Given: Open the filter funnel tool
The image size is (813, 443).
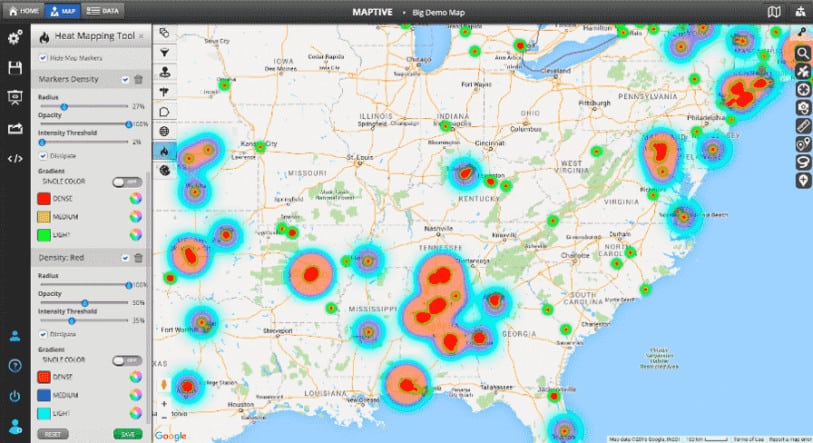Looking at the screenshot, I should pos(164,52).
